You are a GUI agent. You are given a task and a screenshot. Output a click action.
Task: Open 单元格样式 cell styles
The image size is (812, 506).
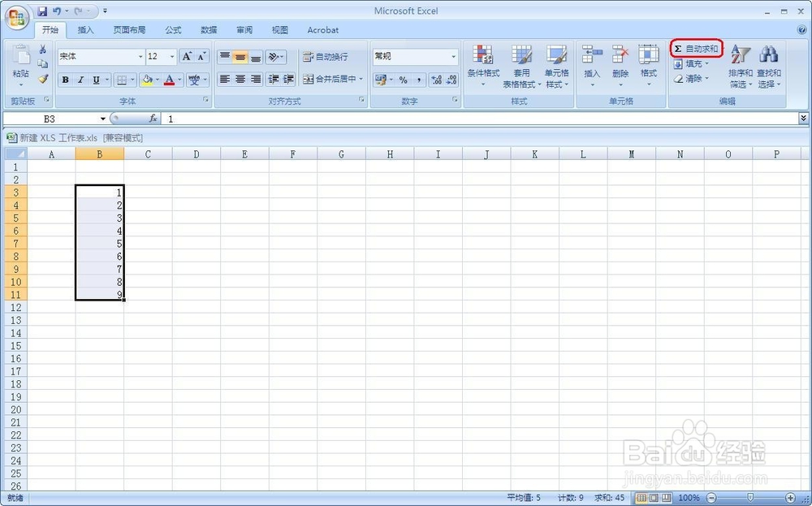[557, 66]
